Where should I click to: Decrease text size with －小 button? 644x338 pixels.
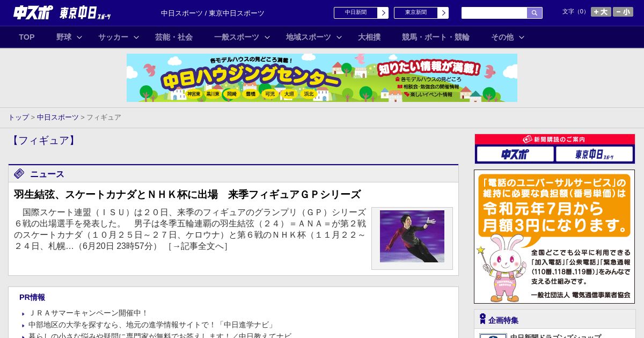click(623, 12)
